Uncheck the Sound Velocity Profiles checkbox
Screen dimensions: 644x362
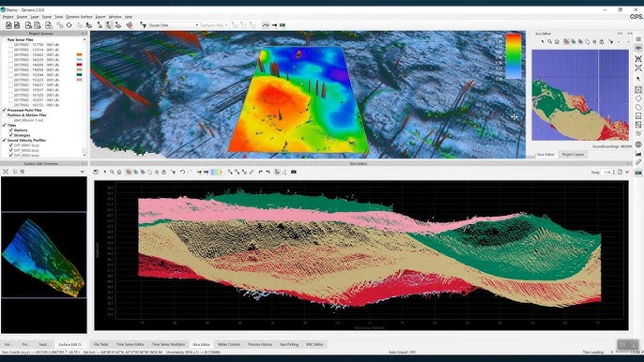4,141
